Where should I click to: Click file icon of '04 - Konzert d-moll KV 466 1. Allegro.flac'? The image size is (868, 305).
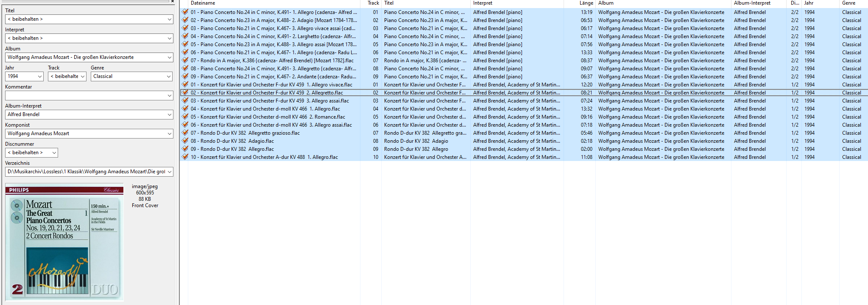(x=185, y=109)
